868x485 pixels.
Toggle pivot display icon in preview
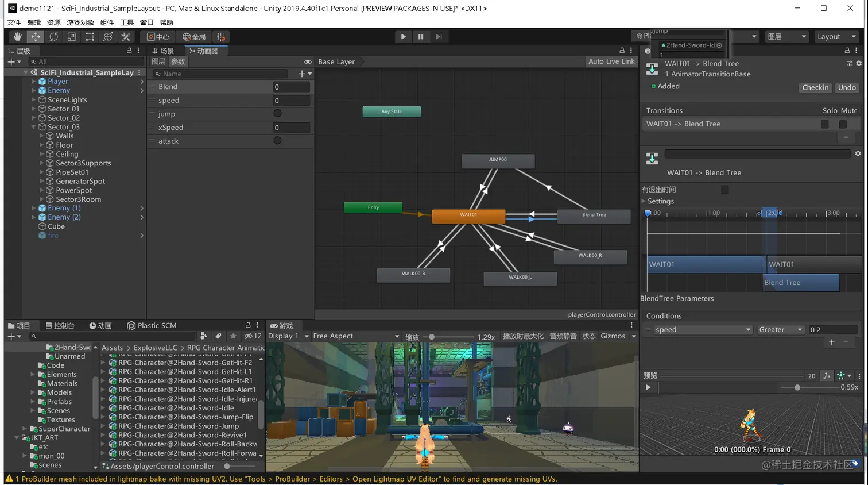coord(827,376)
